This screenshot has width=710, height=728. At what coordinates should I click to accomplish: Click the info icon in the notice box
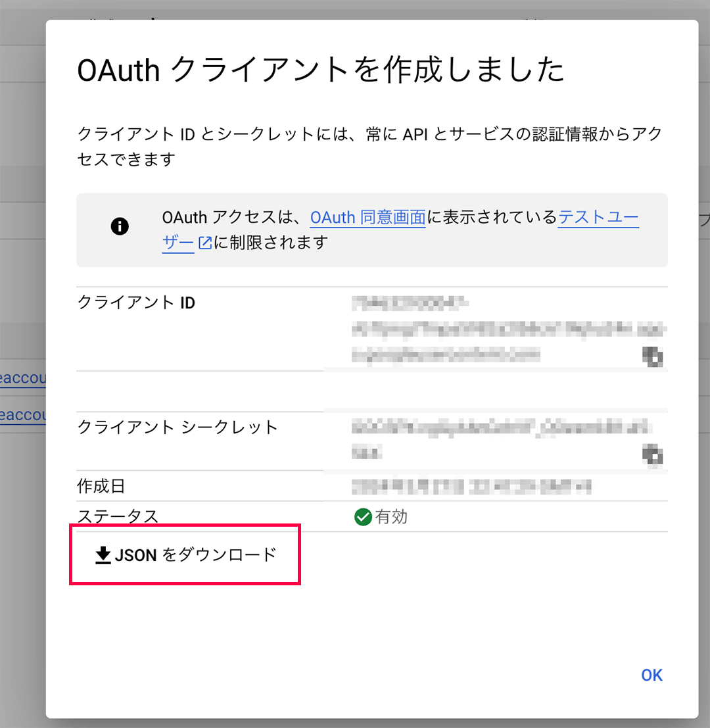click(x=120, y=227)
